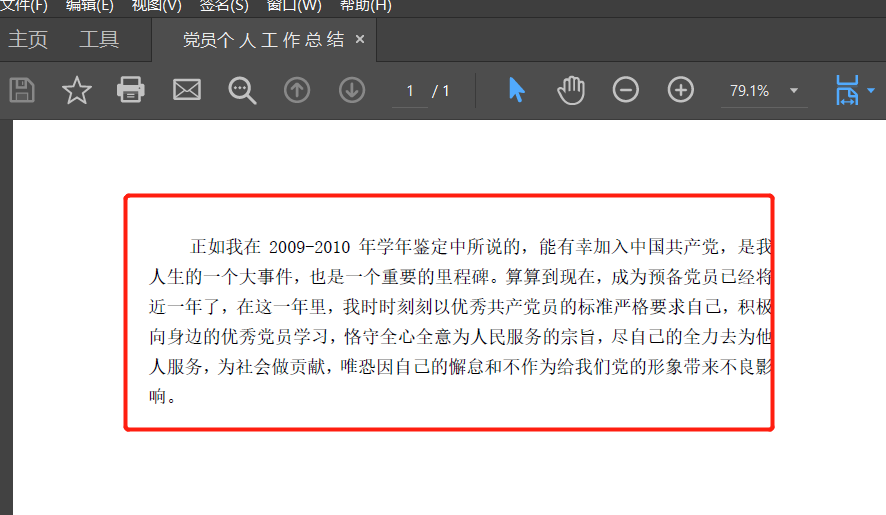Screen dimensions: 886x515
Task: Bookmark the document with the star icon
Action: point(76,90)
